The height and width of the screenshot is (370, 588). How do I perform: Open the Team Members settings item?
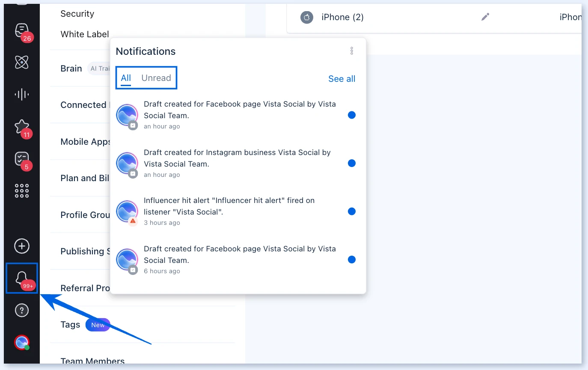coord(92,361)
